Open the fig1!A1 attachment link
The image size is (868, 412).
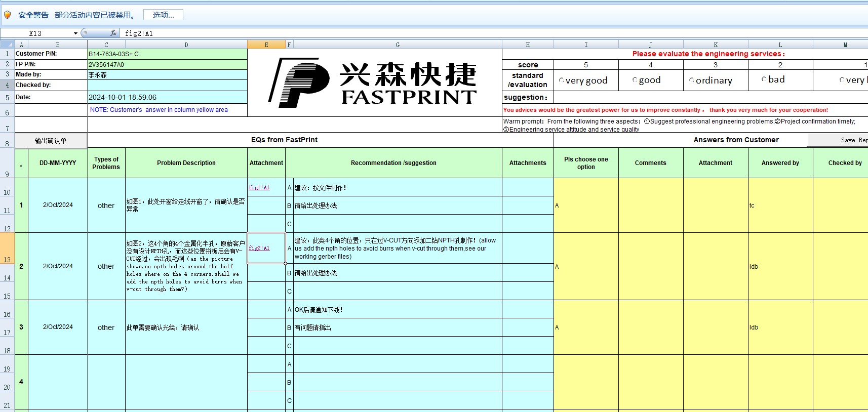259,187
